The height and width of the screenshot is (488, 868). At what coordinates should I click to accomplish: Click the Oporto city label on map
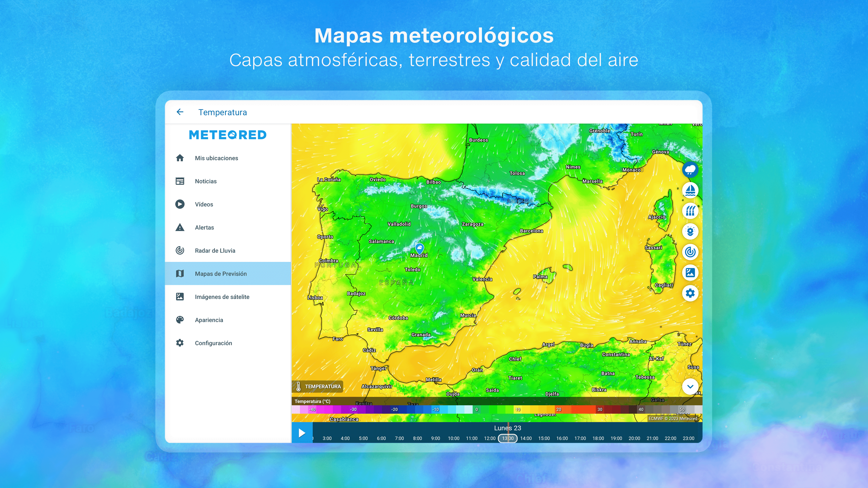[x=325, y=237]
